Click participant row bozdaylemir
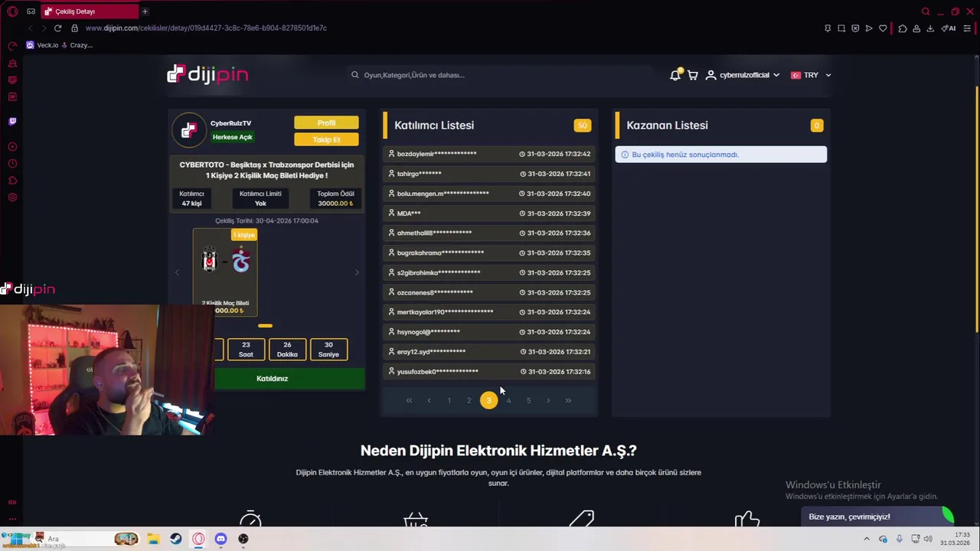 click(489, 154)
